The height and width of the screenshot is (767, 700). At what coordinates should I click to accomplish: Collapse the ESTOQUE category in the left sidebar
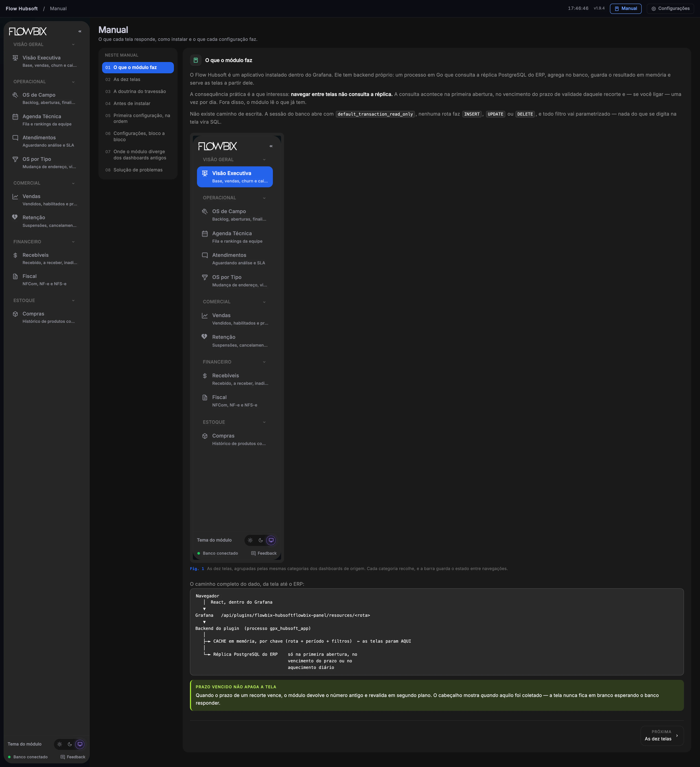pos(73,301)
